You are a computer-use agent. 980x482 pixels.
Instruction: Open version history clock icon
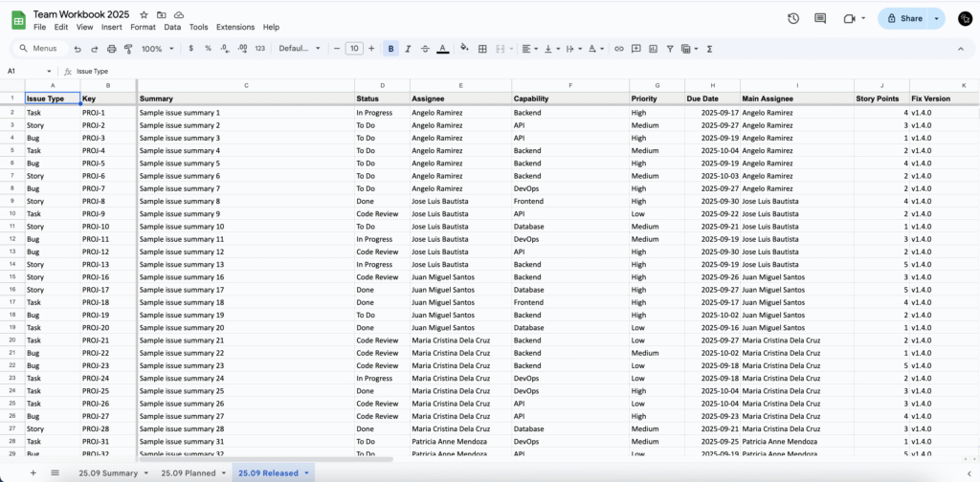point(793,18)
